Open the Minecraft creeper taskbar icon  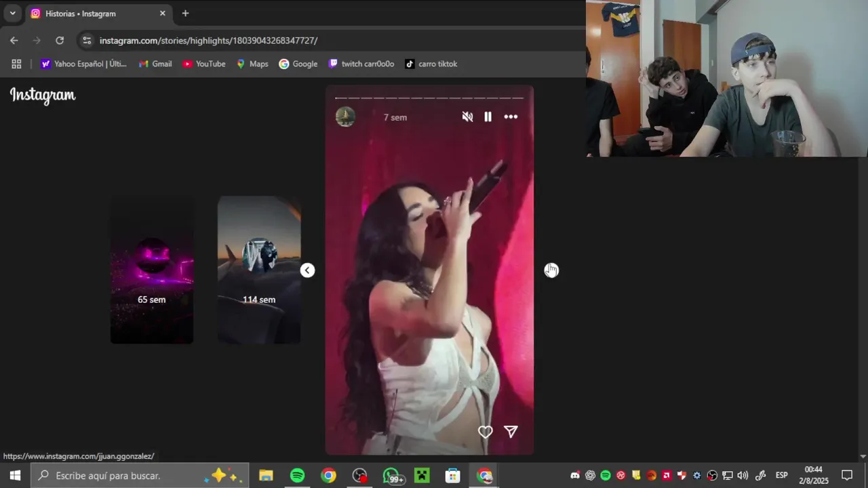tap(422, 476)
